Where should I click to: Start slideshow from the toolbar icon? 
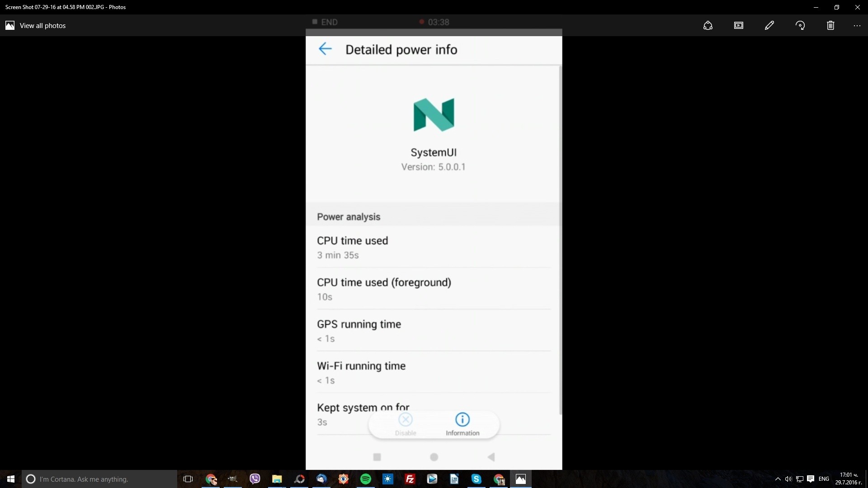click(739, 25)
